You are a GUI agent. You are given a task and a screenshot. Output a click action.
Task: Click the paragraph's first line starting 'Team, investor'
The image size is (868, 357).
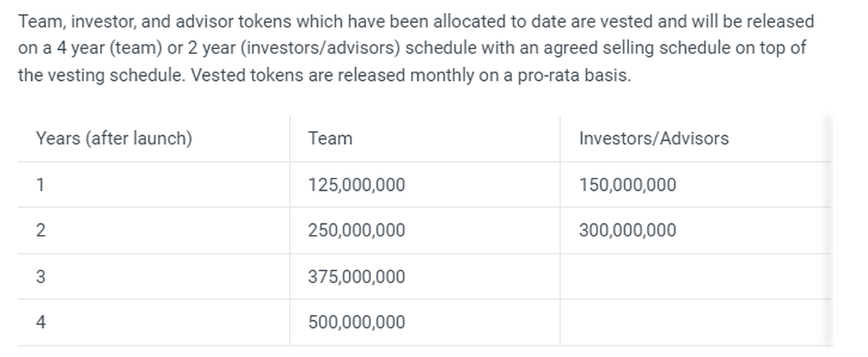pos(415,22)
